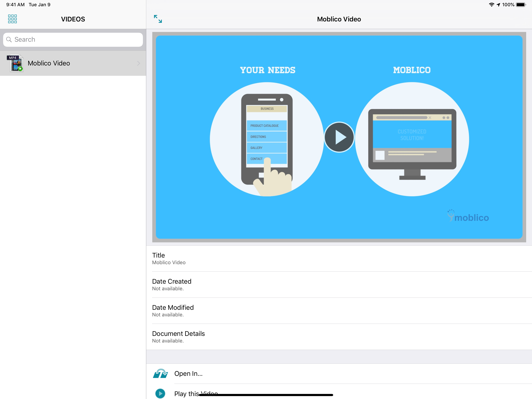Toggle fullscreen with the expand arrows icon
Screen dimensions: 532x399
158,19
